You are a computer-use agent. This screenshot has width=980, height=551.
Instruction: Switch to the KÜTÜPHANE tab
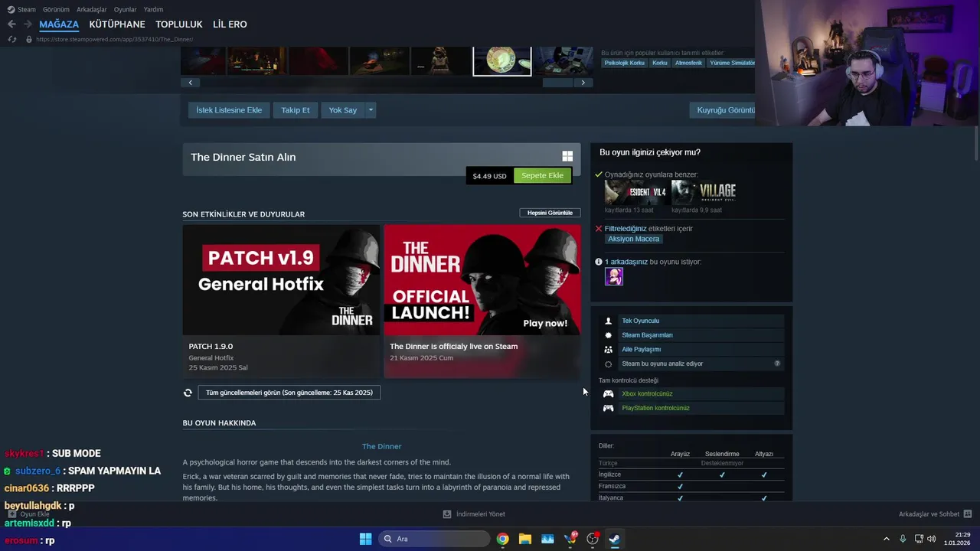click(x=117, y=24)
